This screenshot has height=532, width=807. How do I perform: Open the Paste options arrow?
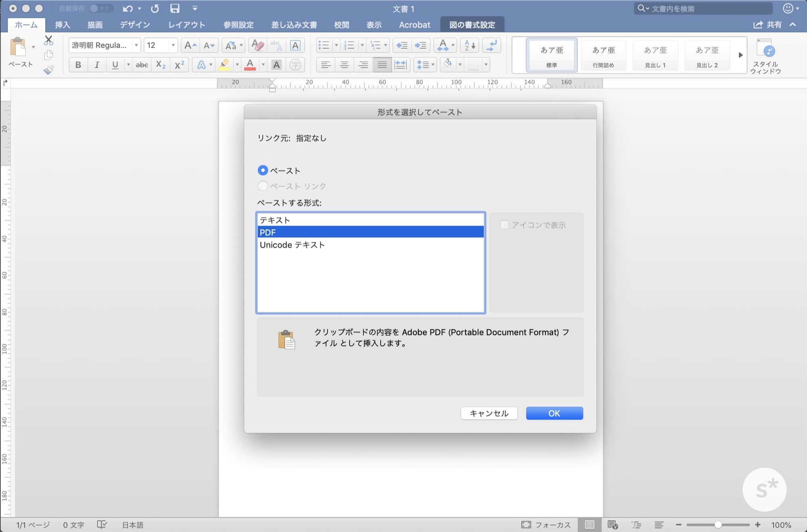click(x=33, y=47)
